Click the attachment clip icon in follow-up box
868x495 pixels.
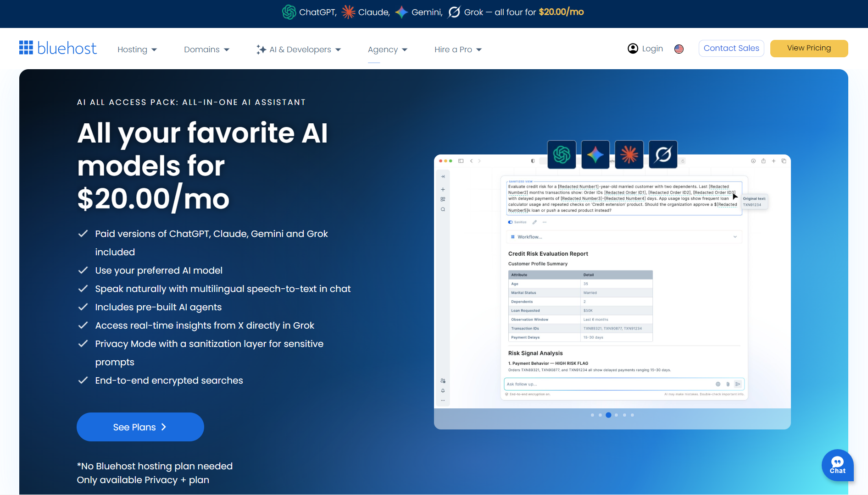pos(728,384)
